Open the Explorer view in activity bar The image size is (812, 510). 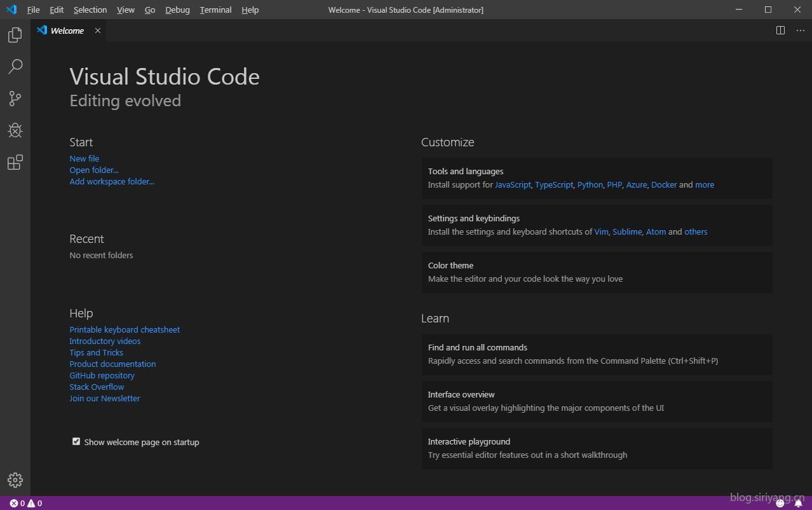click(x=15, y=35)
